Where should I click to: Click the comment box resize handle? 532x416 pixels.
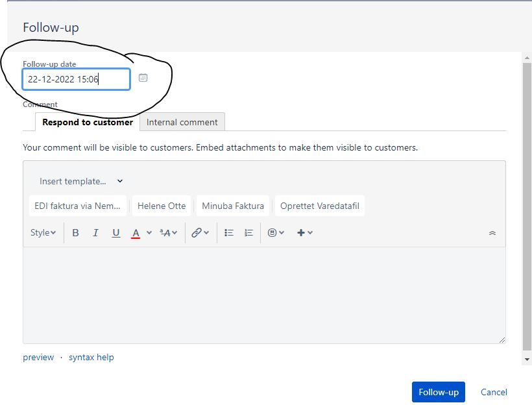point(502,340)
